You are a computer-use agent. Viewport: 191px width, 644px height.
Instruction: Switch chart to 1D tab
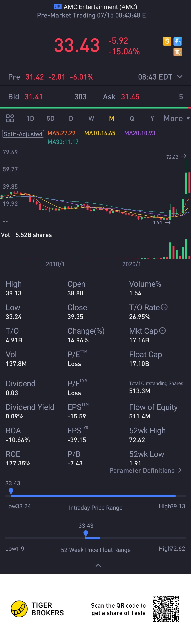tap(30, 118)
